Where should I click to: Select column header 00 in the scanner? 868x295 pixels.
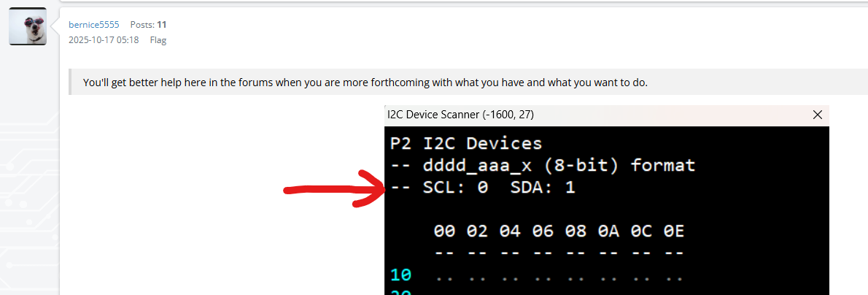pos(444,232)
